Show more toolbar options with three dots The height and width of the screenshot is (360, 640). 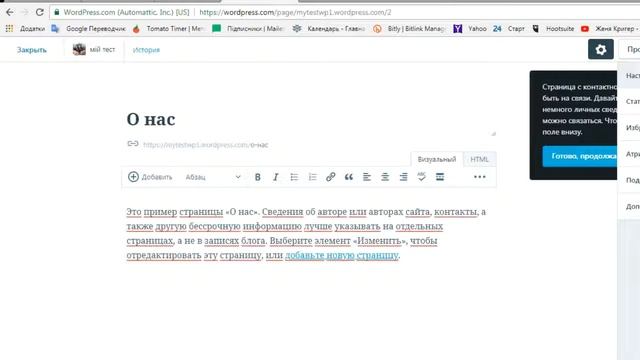coord(480,177)
